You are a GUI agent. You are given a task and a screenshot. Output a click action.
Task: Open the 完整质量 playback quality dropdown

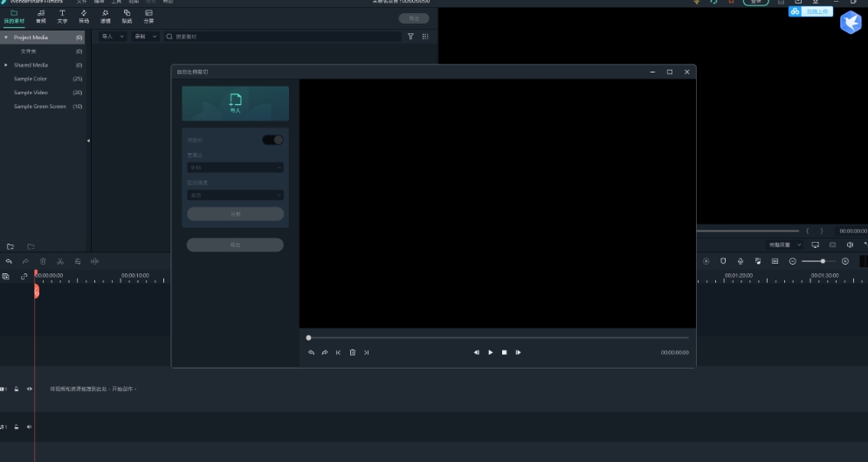pyautogui.click(x=785, y=245)
